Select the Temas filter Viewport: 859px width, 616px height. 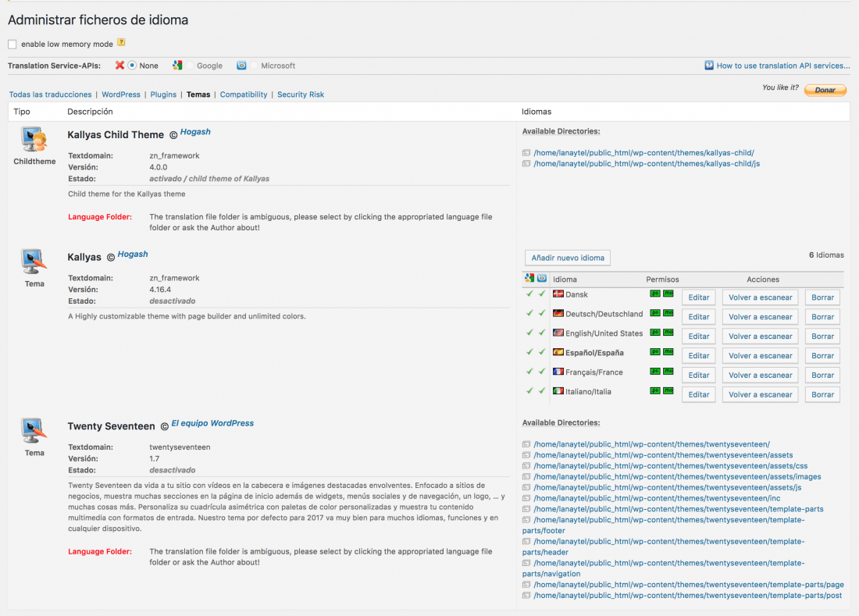(198, 94)
